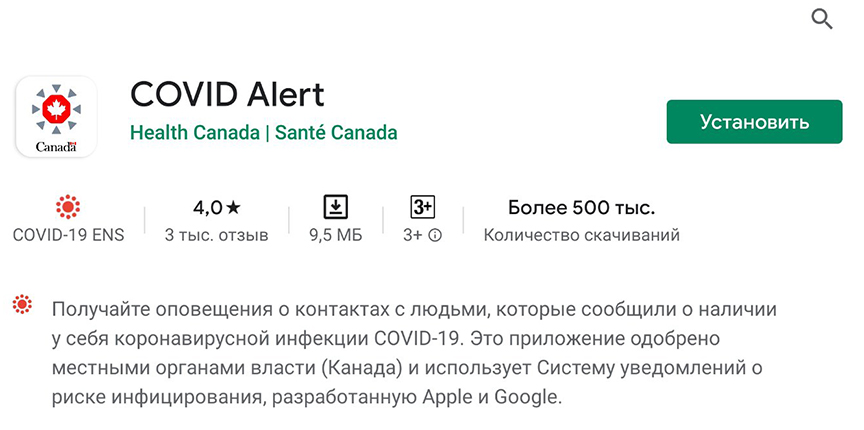864x430 pixels.
Task: Open Health Canada | Santé Canada developer link
Action: tap(264, 132)
